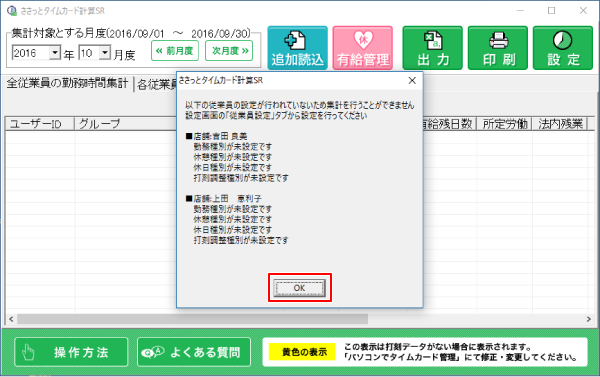The width and height of the screenshot is (600, 377).
Task: Open the よくある質問 FAQ button
Action: pyautogui.click(x=194, y=352)
